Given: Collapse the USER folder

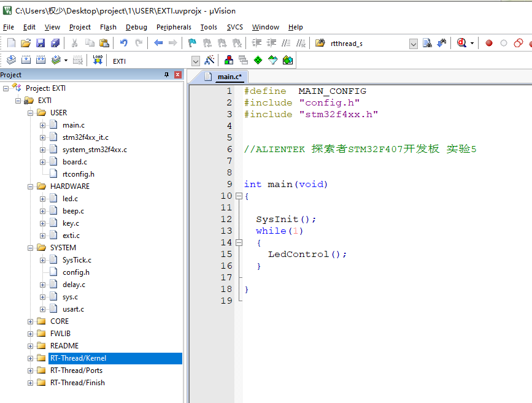Looking at the screenshot, I should tap(30, 112).
